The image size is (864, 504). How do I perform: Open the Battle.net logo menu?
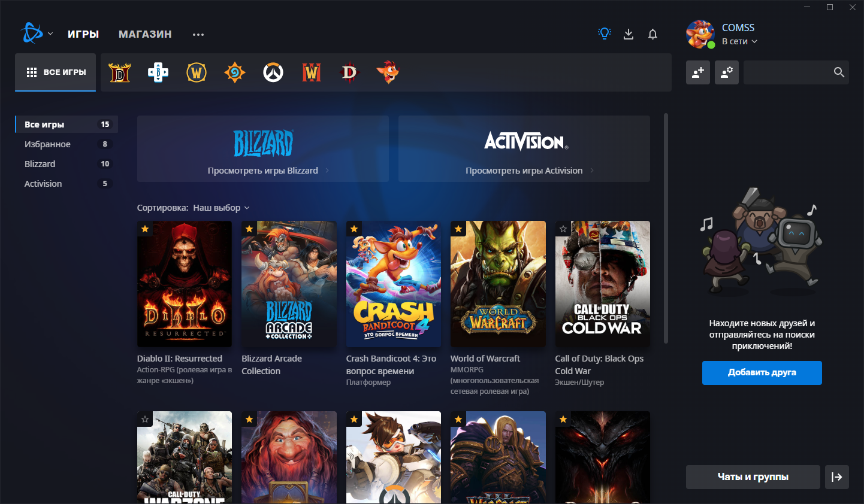click(x=32, y=33)
